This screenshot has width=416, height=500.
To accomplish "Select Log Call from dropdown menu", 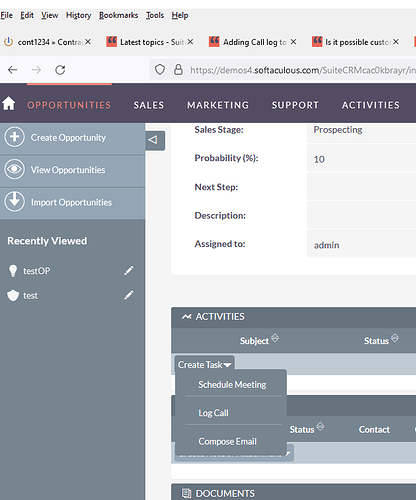I will click(x=213, y=413).
